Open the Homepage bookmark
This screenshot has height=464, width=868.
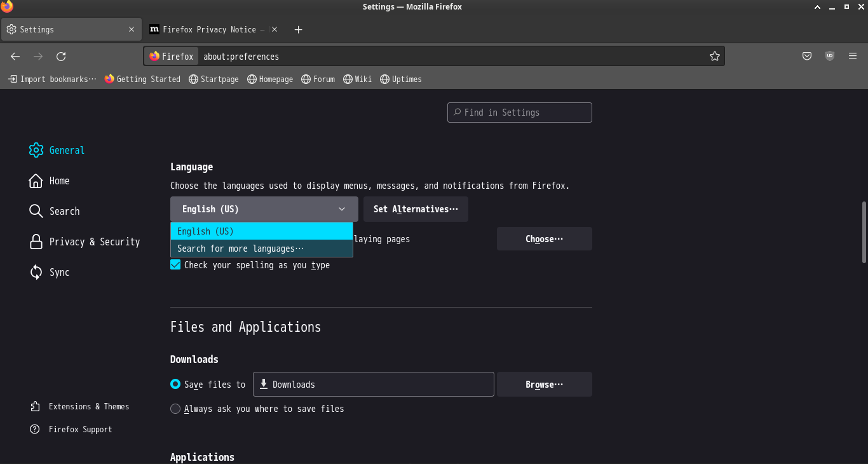pyautogui.click(x=270, y=79)
